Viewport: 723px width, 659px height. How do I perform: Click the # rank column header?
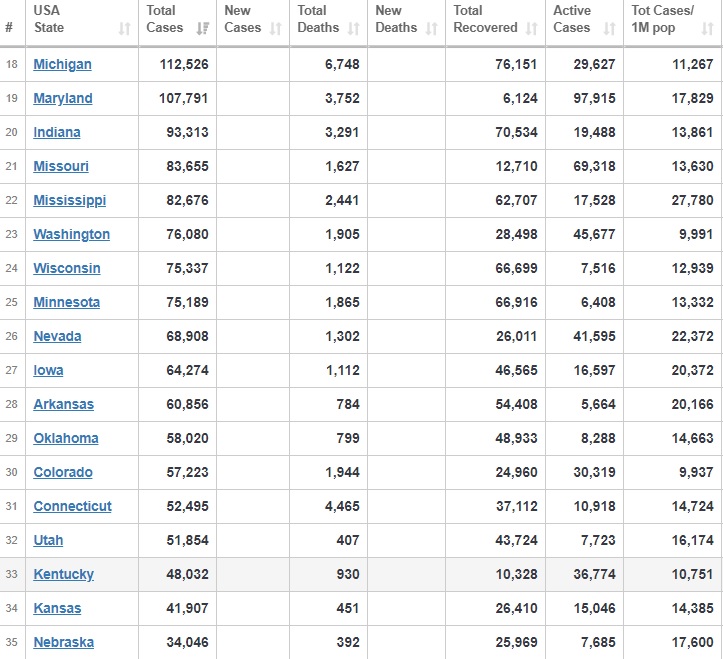coord(9,28)
